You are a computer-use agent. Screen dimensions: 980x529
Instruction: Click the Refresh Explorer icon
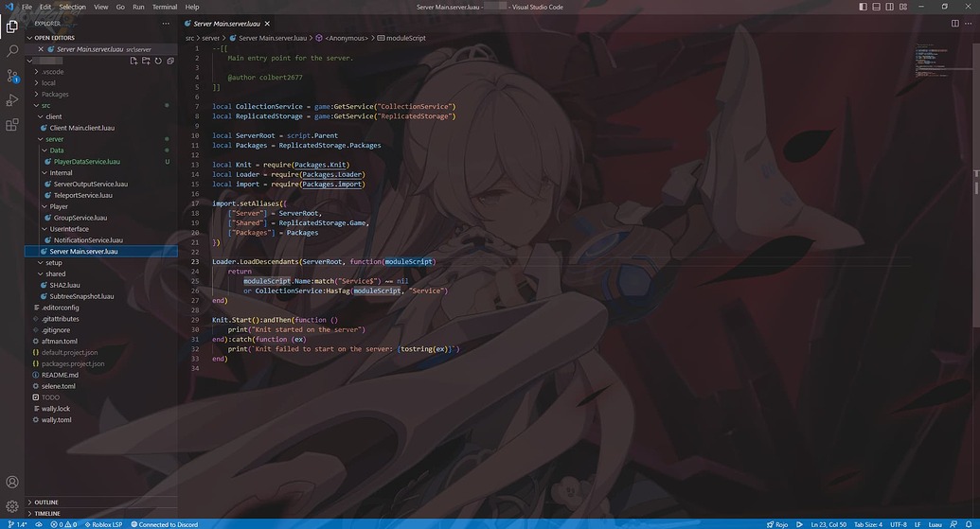click(x=158, y=61)
